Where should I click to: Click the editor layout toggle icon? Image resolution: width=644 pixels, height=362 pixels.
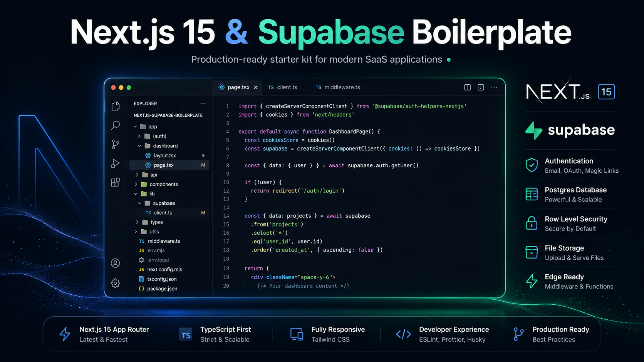[x=481, y=87]
